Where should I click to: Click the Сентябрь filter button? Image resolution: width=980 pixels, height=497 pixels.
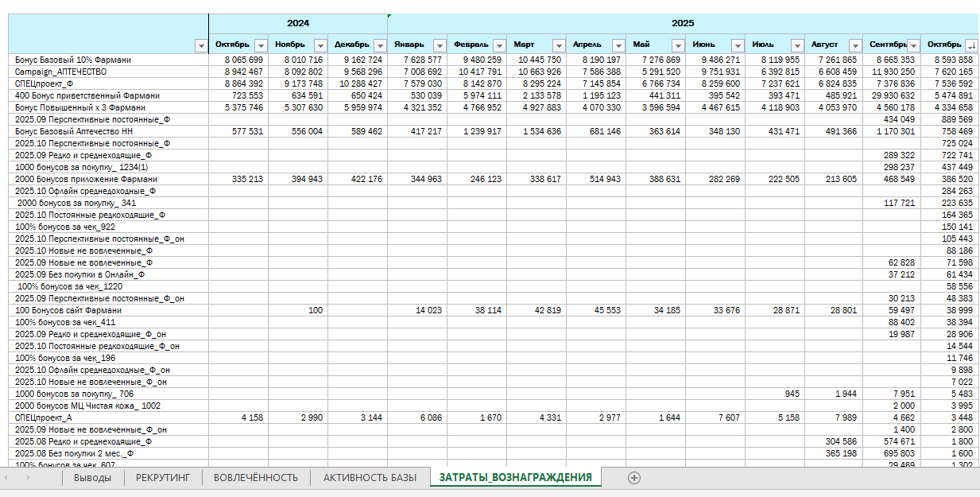913,45
